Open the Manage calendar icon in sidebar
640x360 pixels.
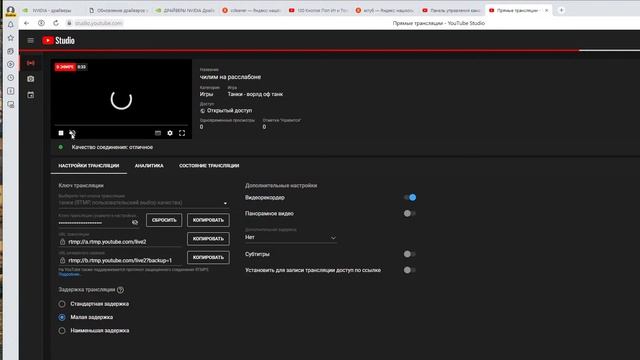pyautogui.click(x=31, y=95)
